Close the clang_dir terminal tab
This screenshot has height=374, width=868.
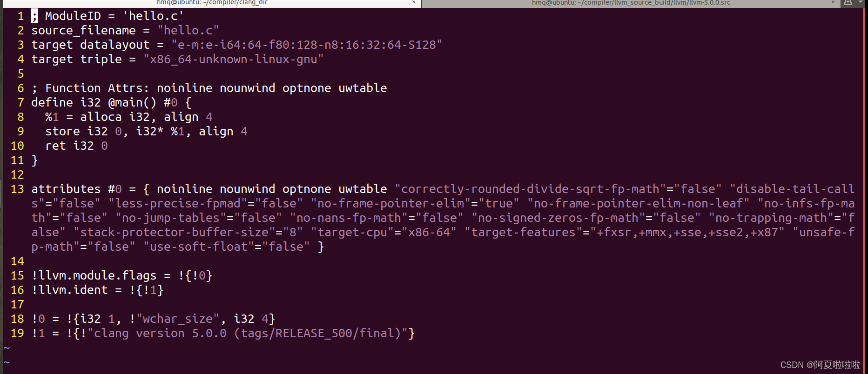[x=414, y=2]
